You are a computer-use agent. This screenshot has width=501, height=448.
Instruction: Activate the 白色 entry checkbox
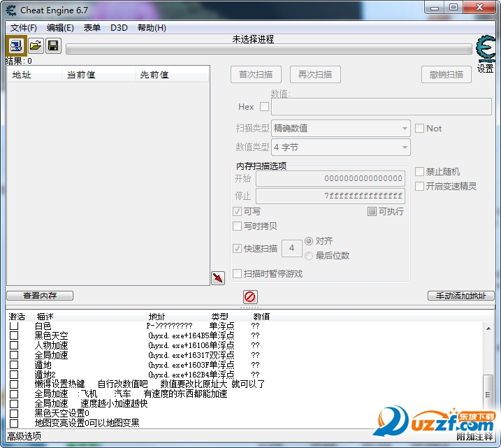click(14, 326)
